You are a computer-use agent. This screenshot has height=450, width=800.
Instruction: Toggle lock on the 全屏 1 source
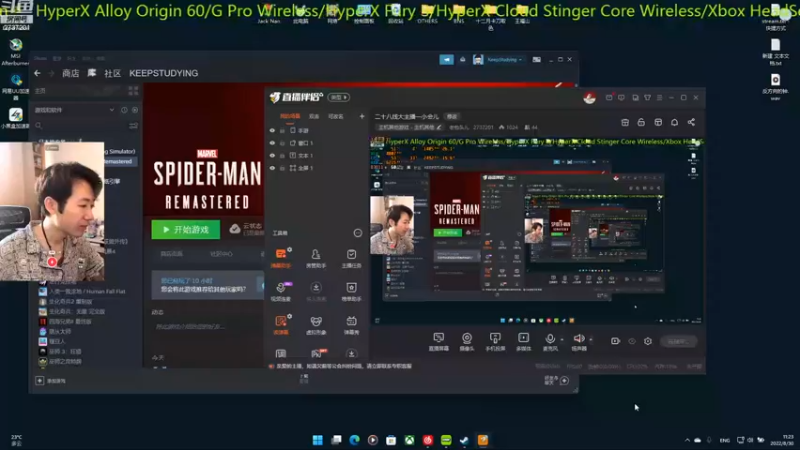[282, 168]
